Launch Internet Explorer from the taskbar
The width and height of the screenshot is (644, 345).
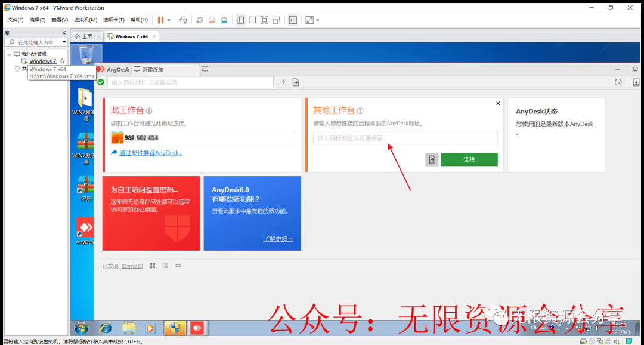tap(106, 328)
